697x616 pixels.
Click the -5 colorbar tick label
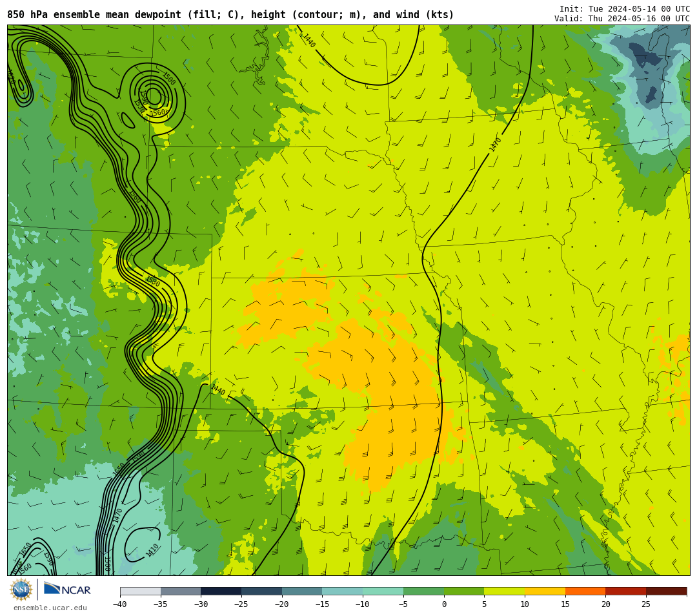click(x=403, y=604)
